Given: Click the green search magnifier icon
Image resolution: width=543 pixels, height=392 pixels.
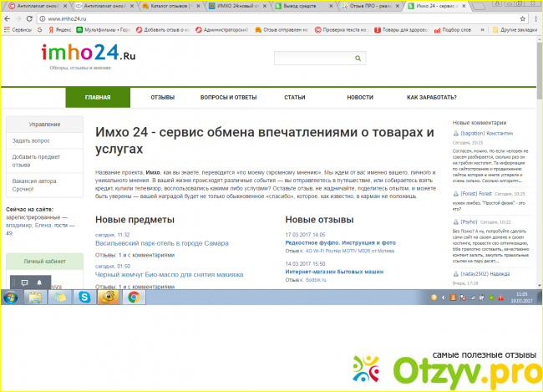Looking at the screenshot, I should tap(358, 59).
